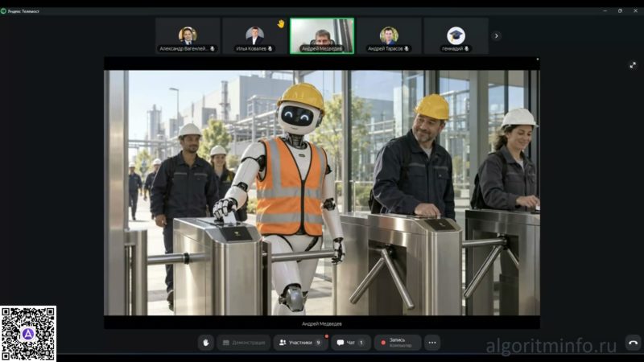This screenshot has width=644, height=362.
Task: Open the Чат panel
Action: tap(351, 343)
